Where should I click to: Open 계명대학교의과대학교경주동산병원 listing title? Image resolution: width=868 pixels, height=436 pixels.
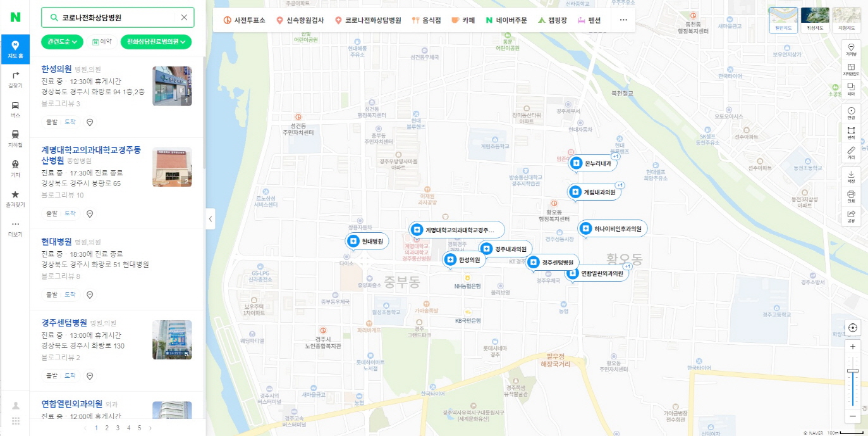coord(91,156)
